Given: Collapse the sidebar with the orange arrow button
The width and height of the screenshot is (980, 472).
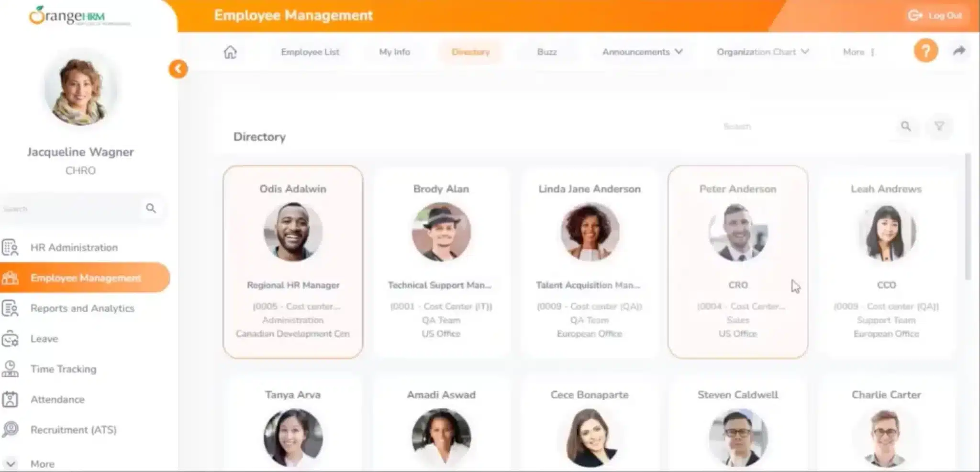Looking at the screenshot, I should (x=178, y=69).
